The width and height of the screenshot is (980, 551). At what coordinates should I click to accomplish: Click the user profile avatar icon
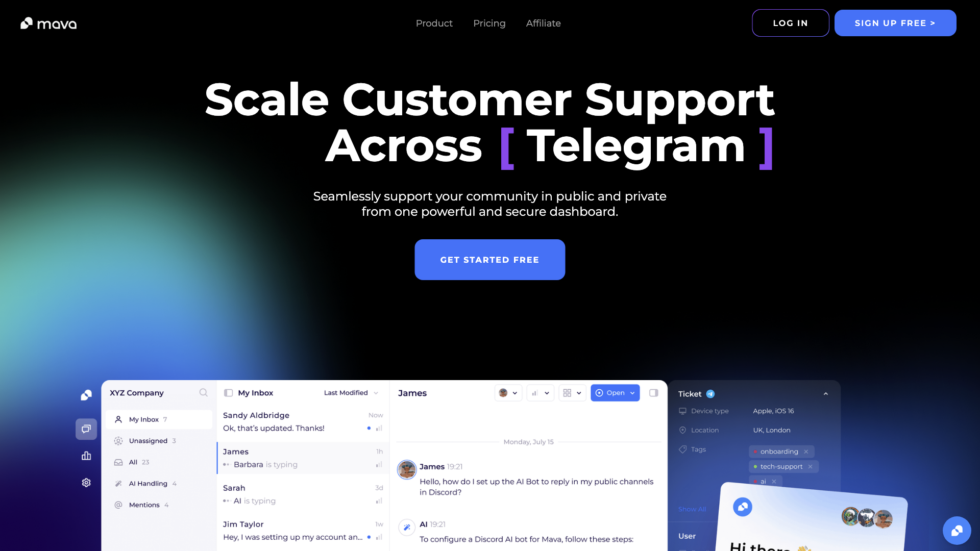tap(505, 393)
